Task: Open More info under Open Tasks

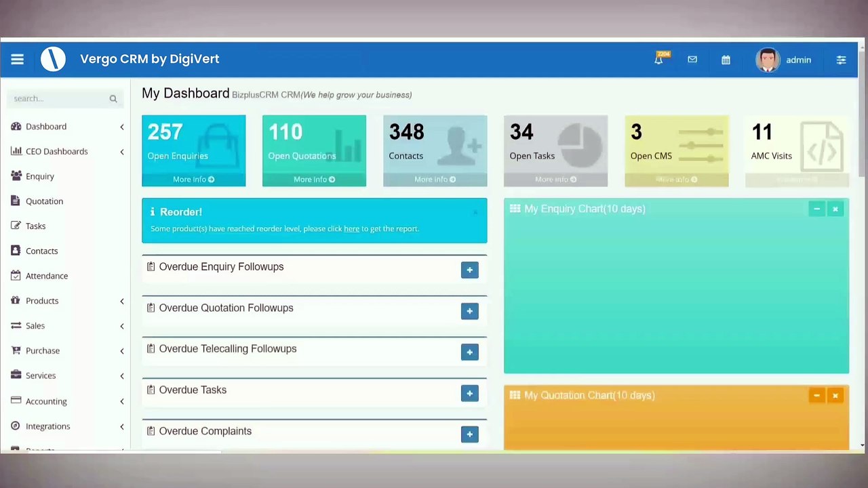Action: point(555,180)
